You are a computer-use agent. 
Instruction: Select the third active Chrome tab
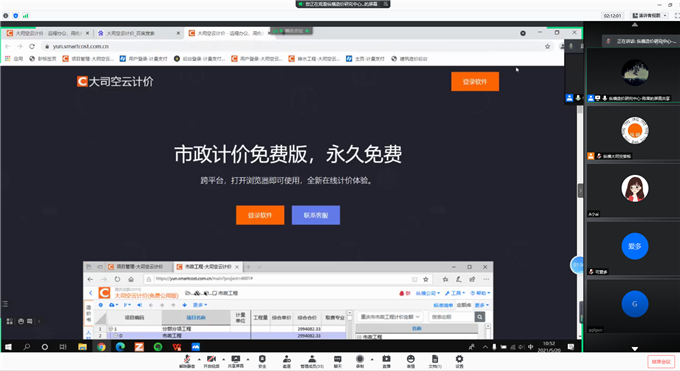230,33
